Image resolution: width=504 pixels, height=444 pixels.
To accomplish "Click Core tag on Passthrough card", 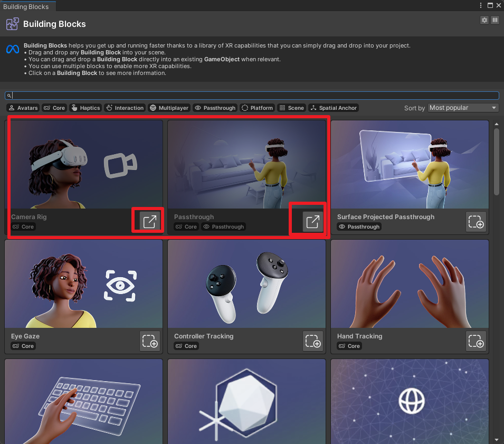I will coord(186,226).
